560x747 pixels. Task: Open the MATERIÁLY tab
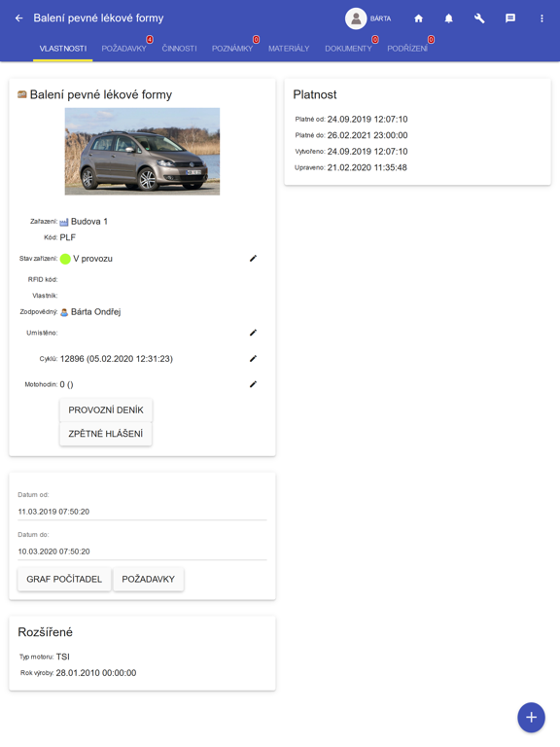pos(289,49)
